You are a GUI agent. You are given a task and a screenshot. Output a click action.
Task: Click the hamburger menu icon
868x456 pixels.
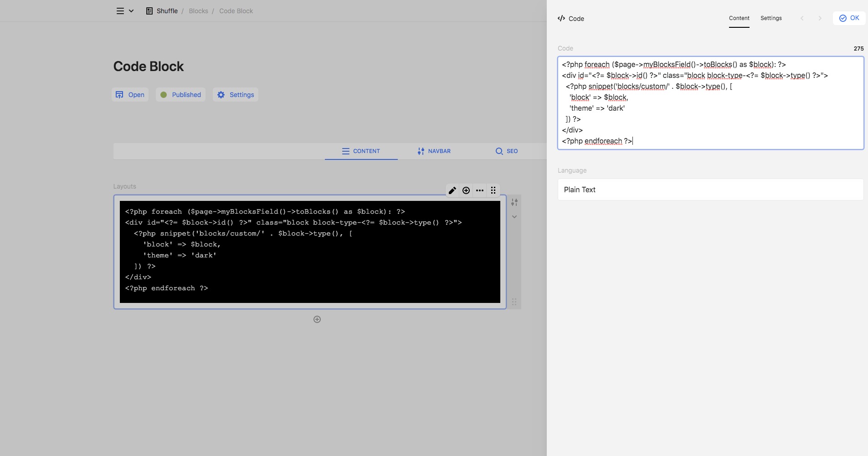120,11
